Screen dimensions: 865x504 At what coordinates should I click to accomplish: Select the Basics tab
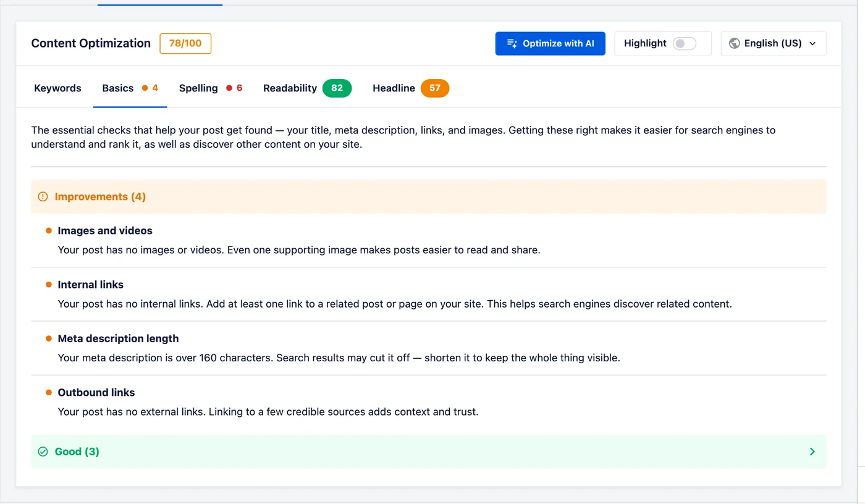(x=130, y=88)
